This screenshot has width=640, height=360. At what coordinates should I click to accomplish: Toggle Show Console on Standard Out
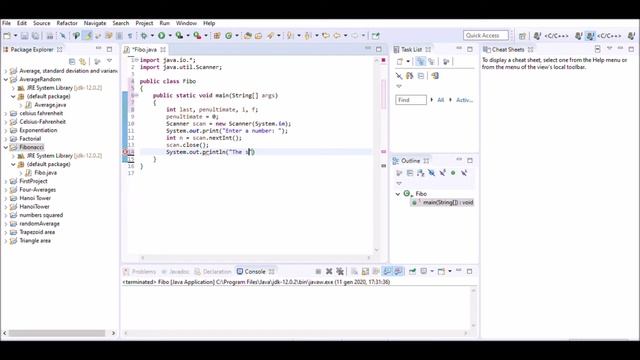pos(387,271)
